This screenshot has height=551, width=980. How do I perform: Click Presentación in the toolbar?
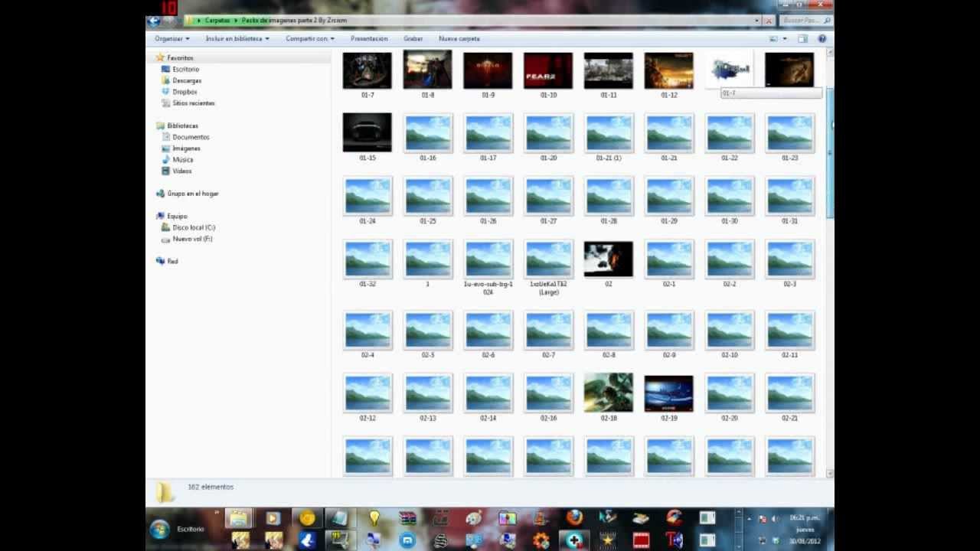coord(369,38)
